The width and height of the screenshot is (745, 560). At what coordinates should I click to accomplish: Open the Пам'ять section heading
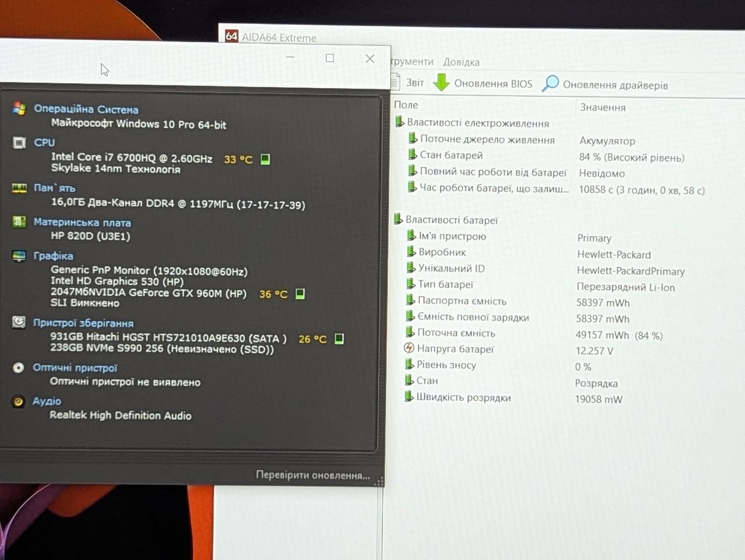pos(54,188)
